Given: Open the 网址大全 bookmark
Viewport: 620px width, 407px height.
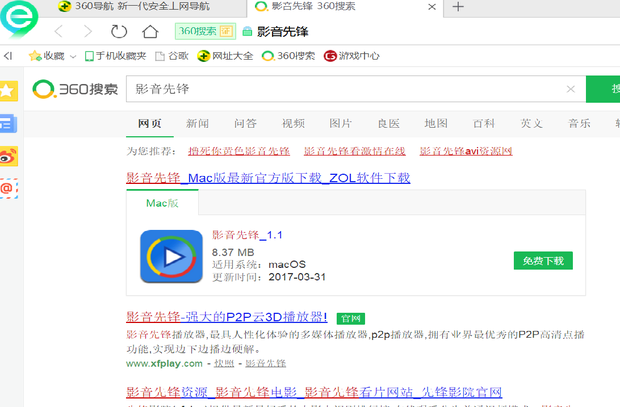Looking at the screenshot, I should click(x=225, y=56).
